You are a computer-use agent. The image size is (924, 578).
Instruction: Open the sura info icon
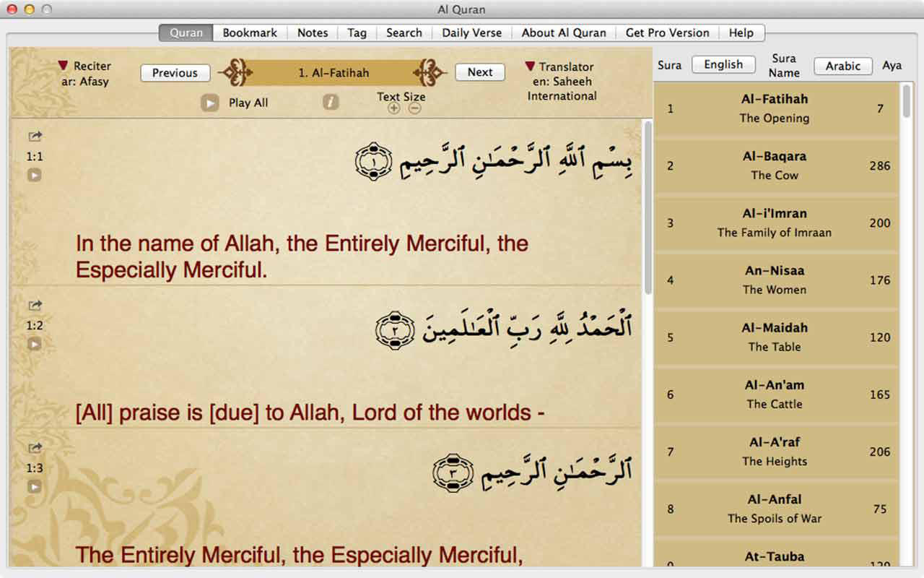[331, 103]
